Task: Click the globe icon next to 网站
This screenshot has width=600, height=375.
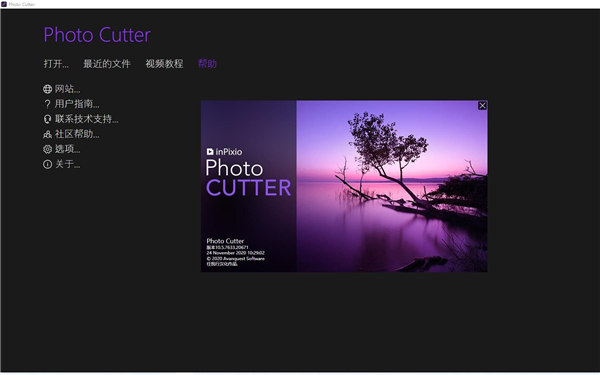Action: click(47, 89)
